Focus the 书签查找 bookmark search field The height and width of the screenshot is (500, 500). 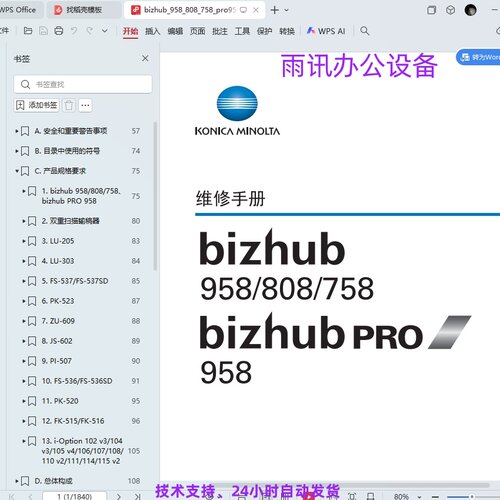[83, 84]
